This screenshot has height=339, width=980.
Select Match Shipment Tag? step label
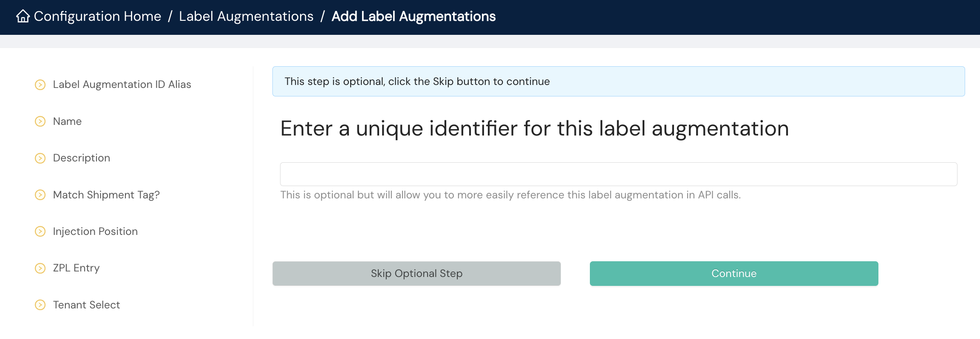click(106, 195)
